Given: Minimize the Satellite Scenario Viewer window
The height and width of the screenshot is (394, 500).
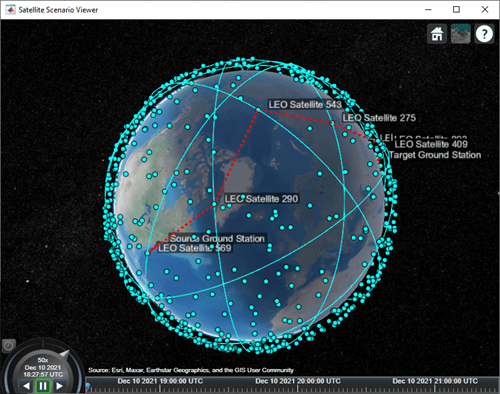Looking at the screenshot, I should coord(428,10).
